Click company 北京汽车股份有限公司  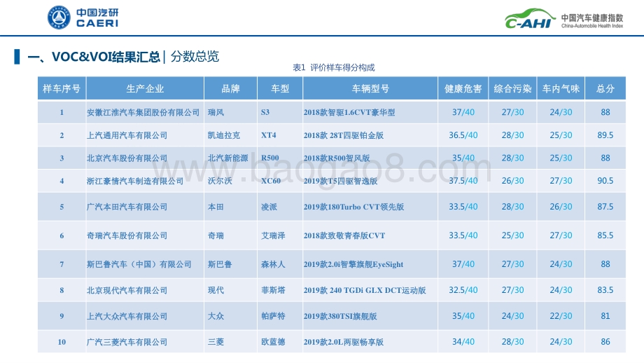127,158
